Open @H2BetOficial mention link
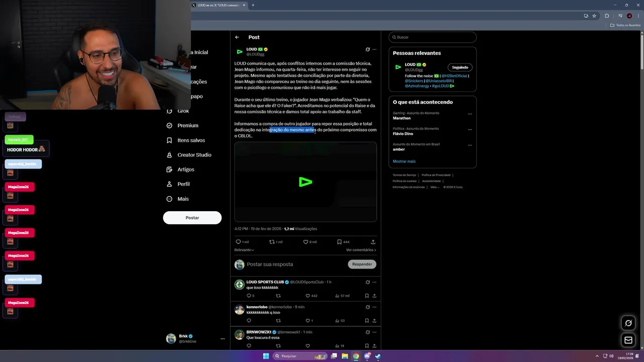This screenshot has height=362, width=644. coord(454,76)
